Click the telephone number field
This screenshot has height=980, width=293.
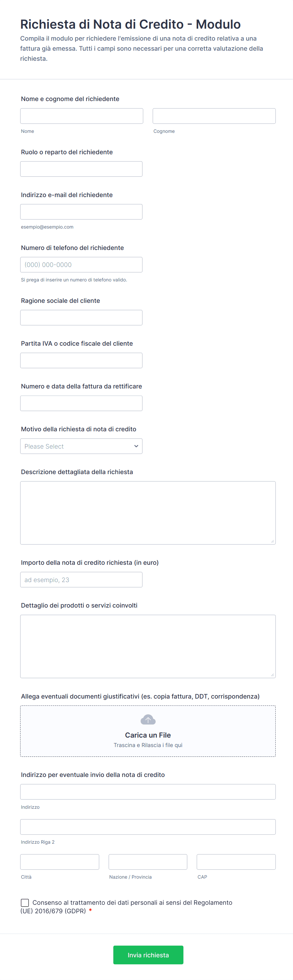81,265
